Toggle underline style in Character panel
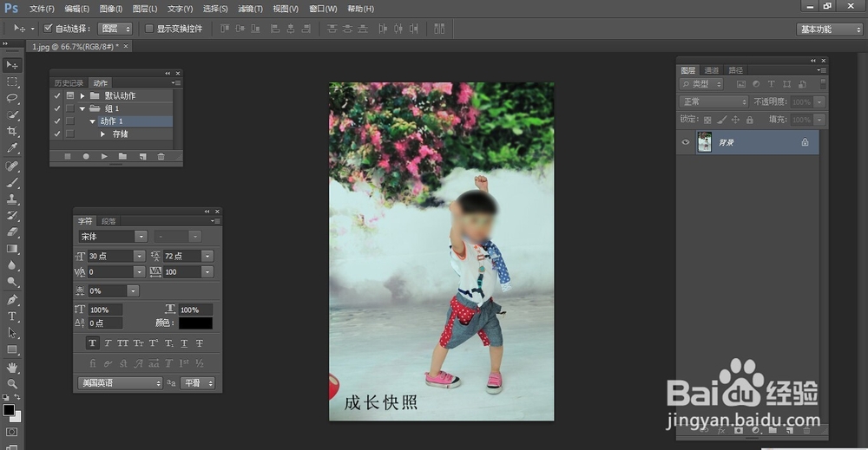Screen dimensions: 868x450 coord(184,343)
